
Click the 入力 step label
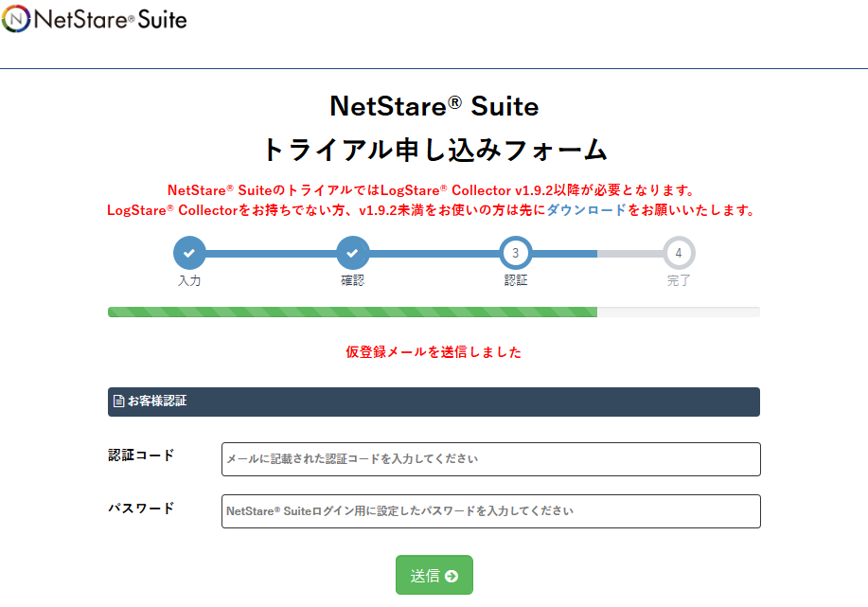189,281
